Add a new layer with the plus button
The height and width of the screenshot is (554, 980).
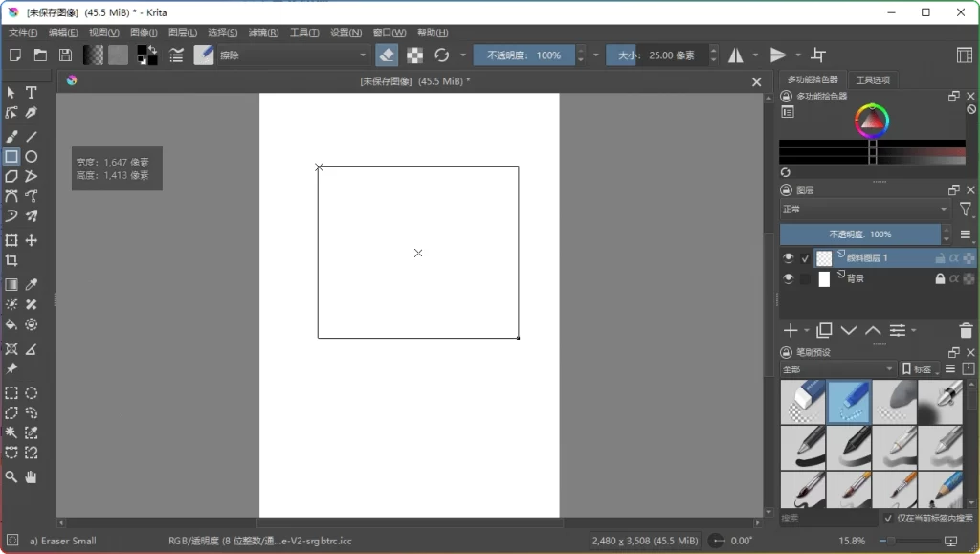793,330
